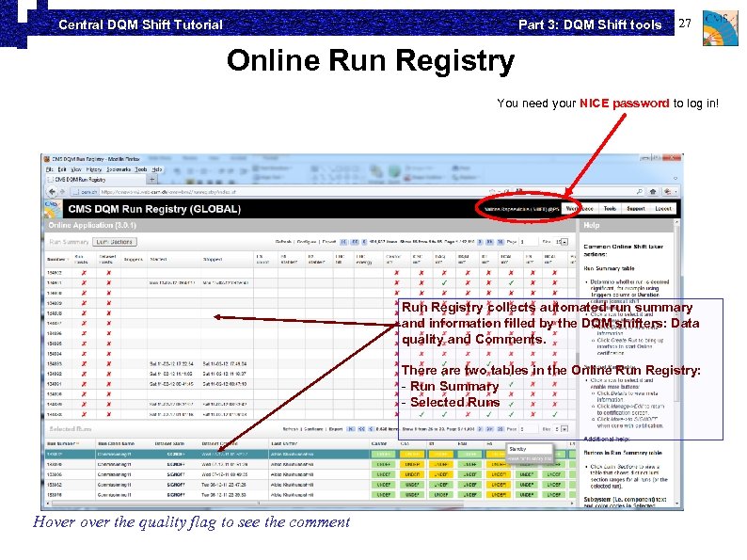Click the Triggers column header

[x=134, y=259]
